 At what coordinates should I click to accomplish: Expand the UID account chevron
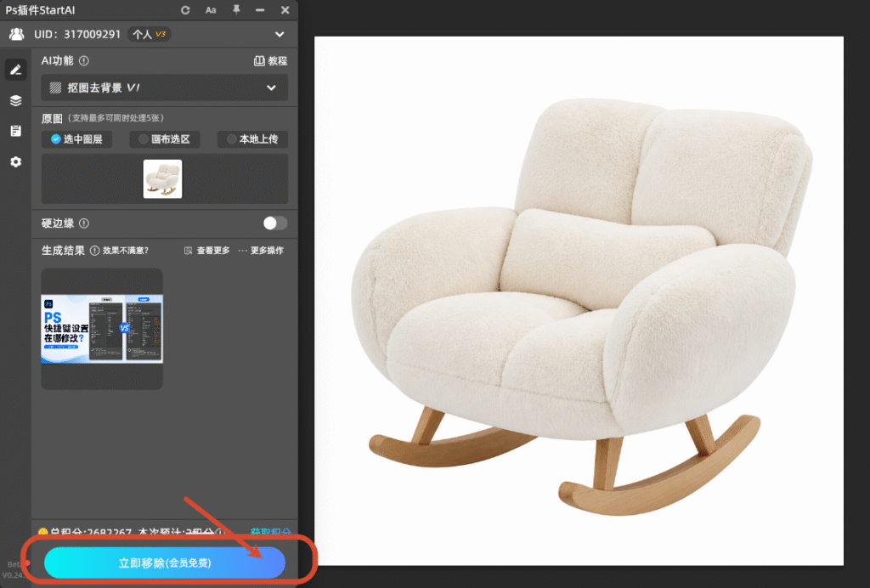click(280, 34)
